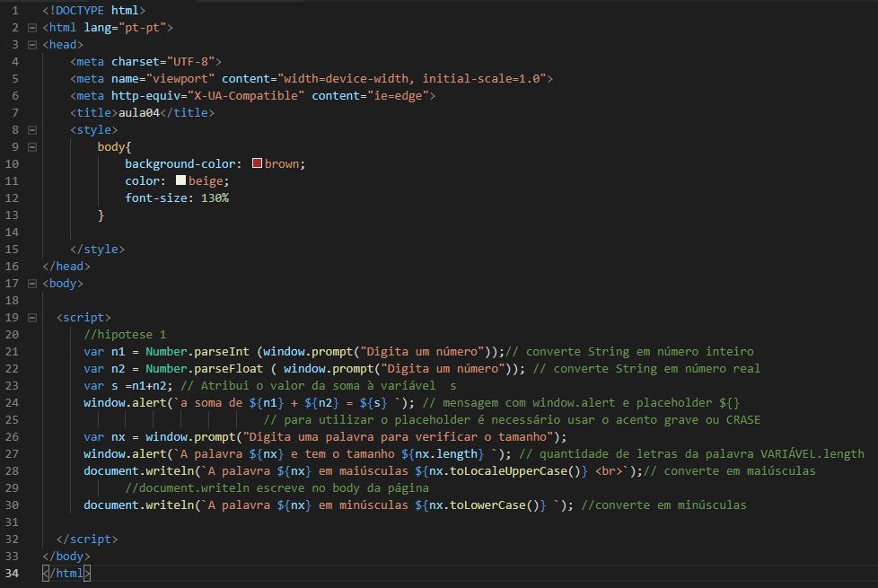Viewport: 878px width, 588px height.
Task: Collapse the html tag fold on line 2
Action: [x=32, y=28]
